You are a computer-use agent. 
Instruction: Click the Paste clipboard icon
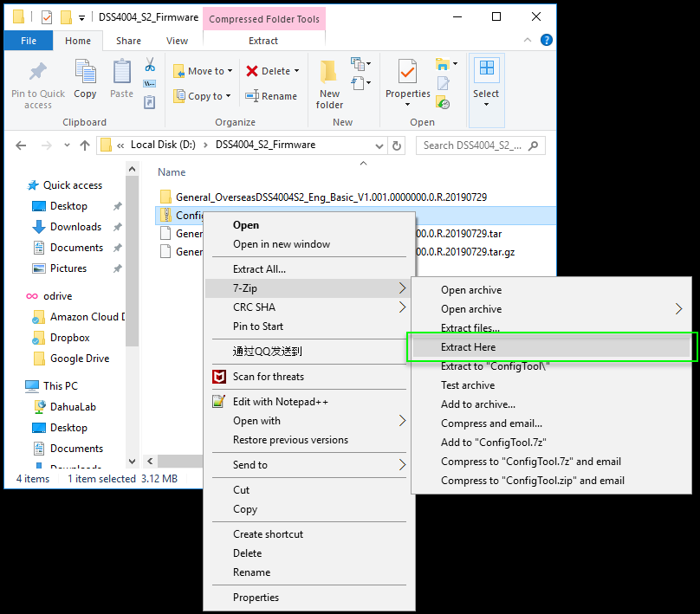coord(121,71)
